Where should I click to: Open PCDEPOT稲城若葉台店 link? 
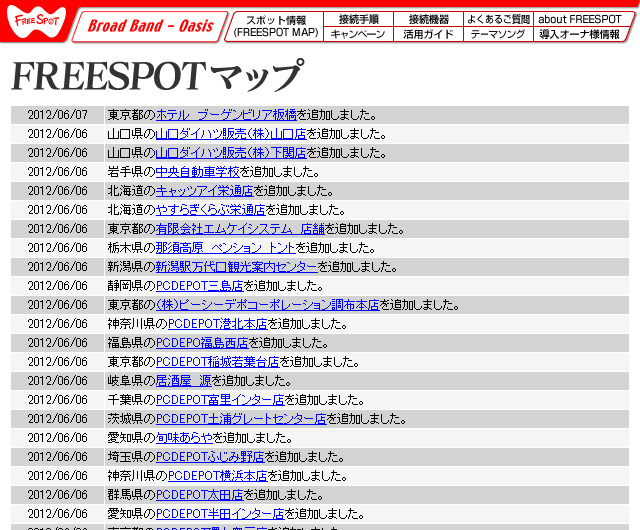218,362
